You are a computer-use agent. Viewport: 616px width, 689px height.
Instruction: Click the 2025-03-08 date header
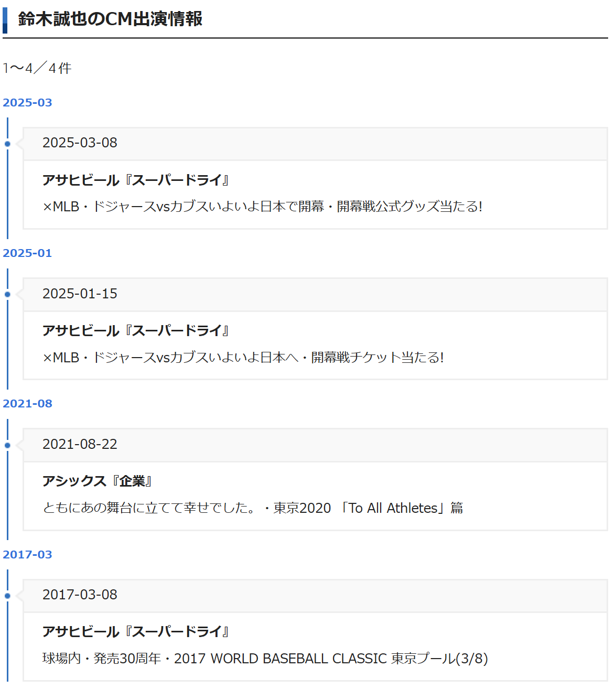click(x=80, y=143)
